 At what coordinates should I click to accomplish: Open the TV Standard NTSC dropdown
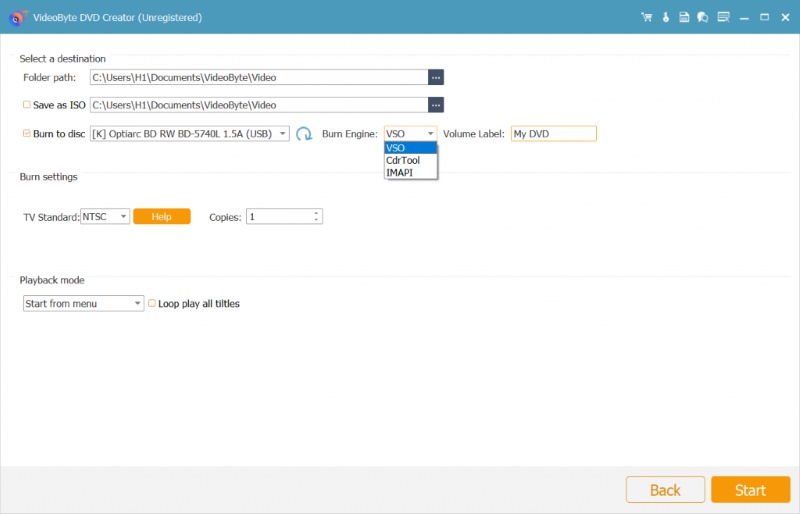click(x=105, y=216)
